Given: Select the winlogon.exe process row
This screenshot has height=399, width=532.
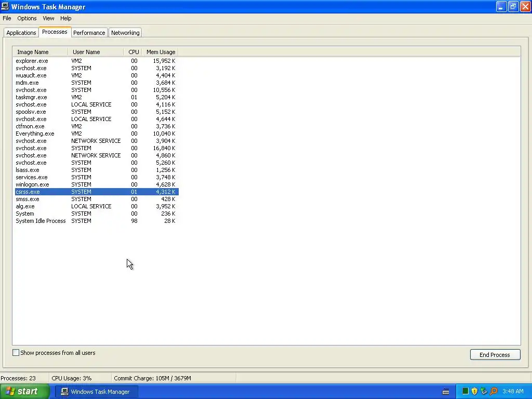Looking at the screenshot, I should (x=96, y=184).
